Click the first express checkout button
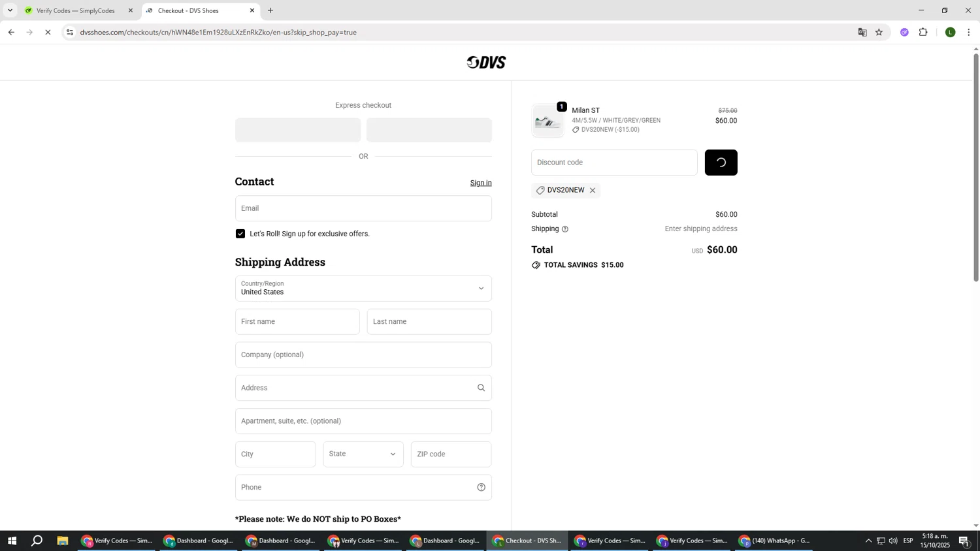 pos(298,130)
